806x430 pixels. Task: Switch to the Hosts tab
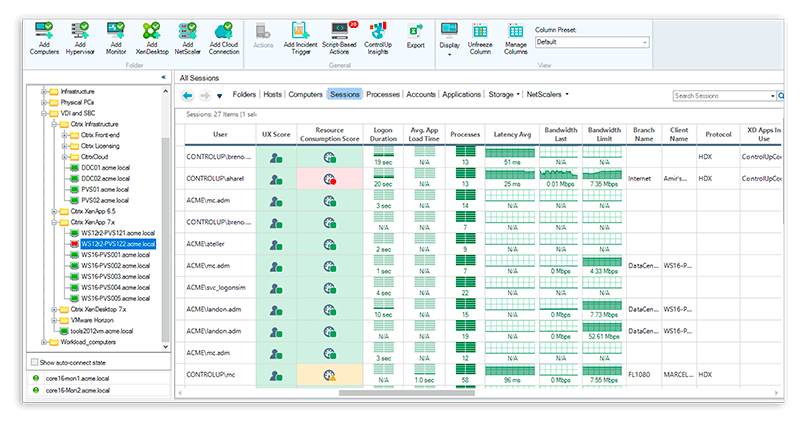point(272,95)
